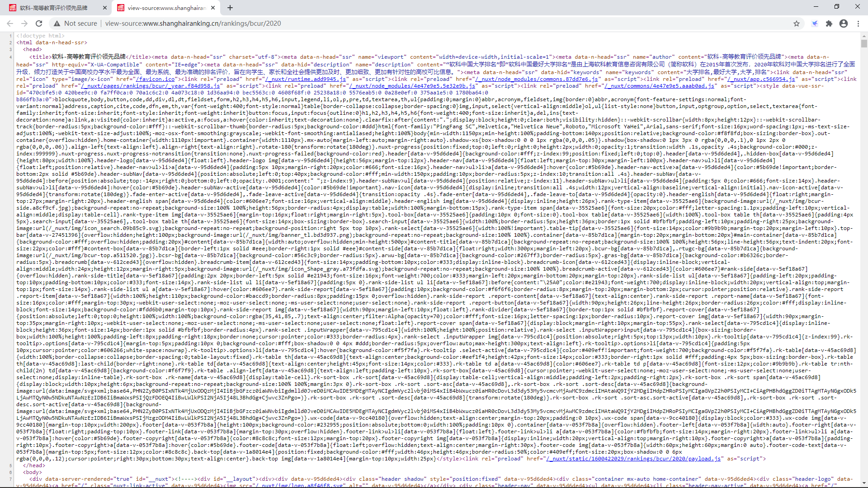Click the blue bird extension icon
This screenshot has height=488, width=868.
[x=815, y=23]
